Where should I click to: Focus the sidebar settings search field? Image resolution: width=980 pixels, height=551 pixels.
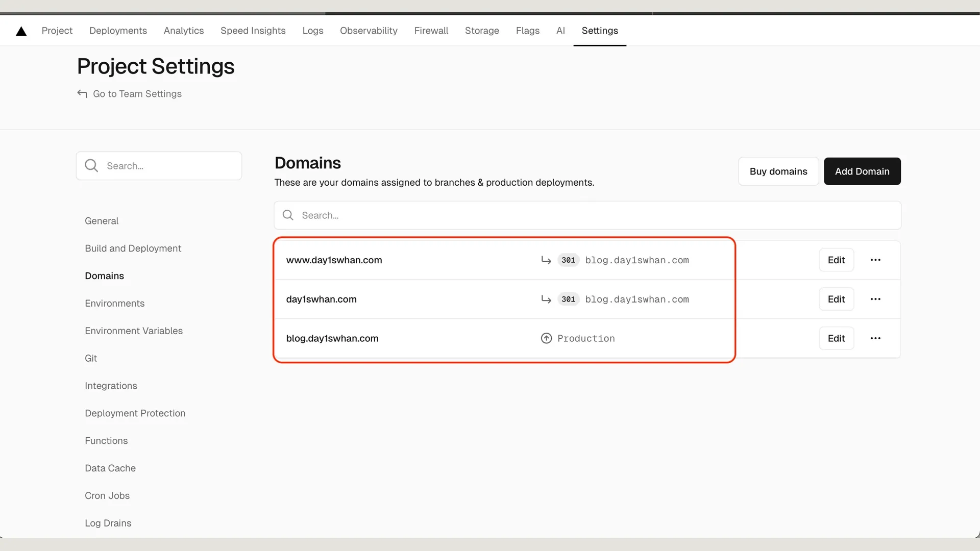tap(159, 166)
